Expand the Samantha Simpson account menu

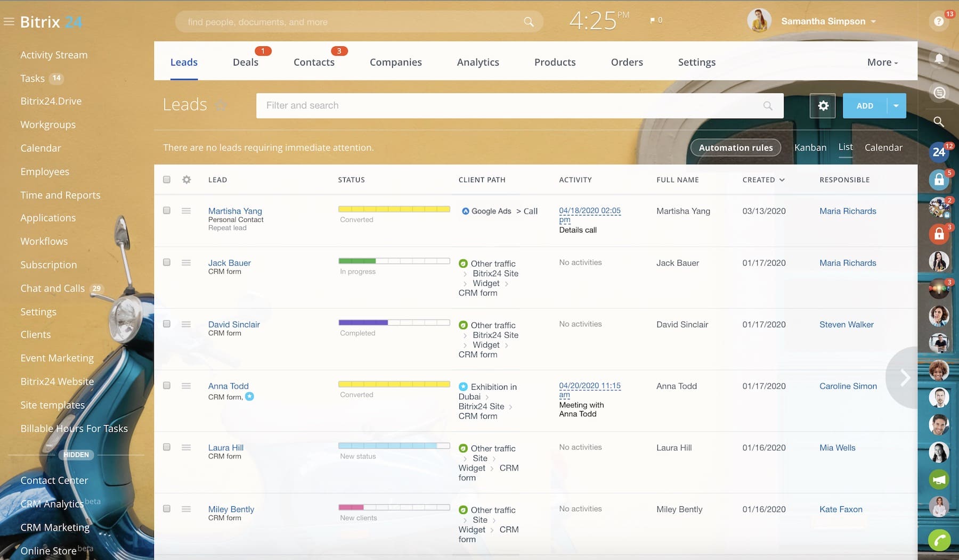click(873, 21)
